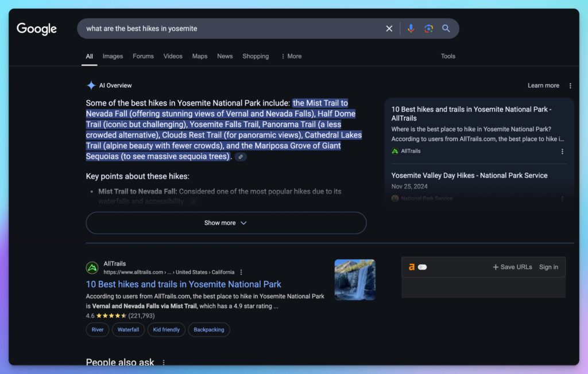This screenshot has width=588, height=374.
Task: Open the More search categories dropdown
Action: (290, 56)
